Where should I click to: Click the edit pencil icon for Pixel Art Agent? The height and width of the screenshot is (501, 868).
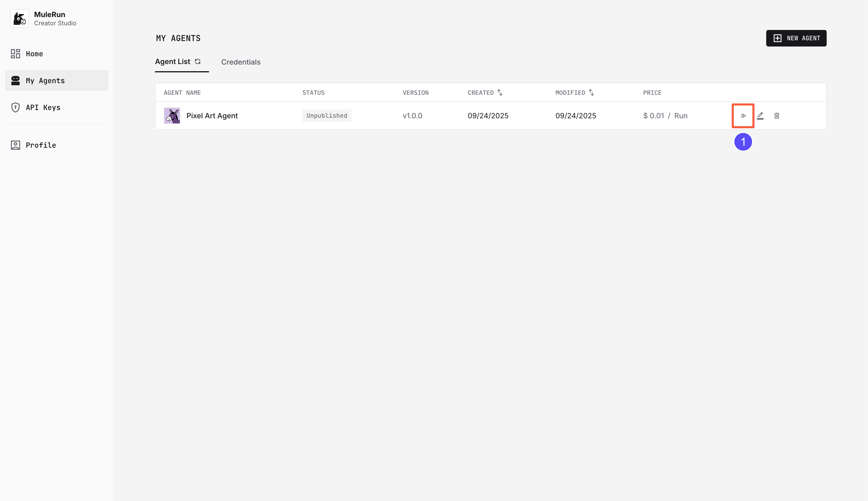tap(760, 116)
